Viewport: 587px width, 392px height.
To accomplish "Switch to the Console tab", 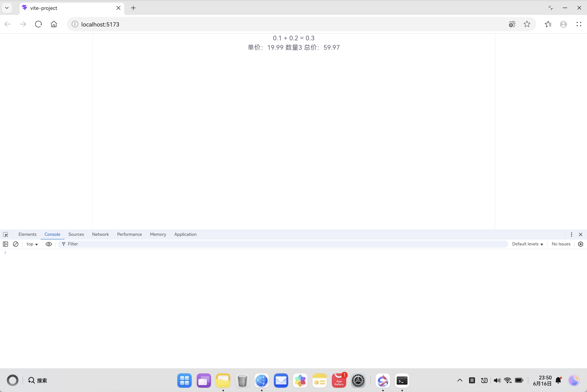I will click(52, 234).
